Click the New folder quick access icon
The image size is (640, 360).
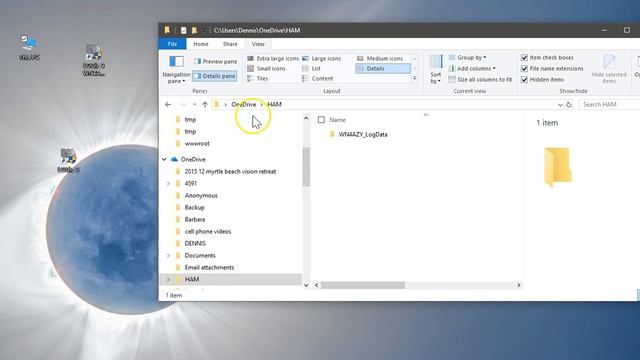(x=194, y=30)
